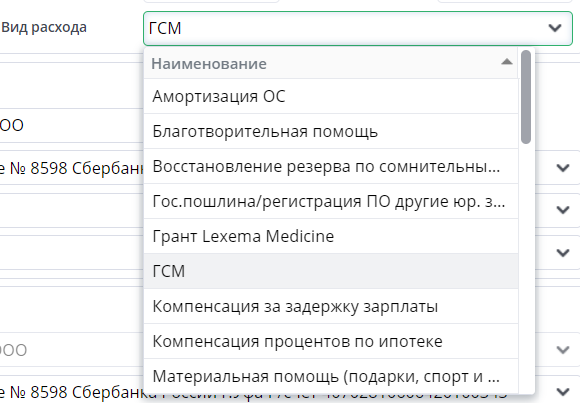The width and height of the screenshot is (580, 403).
Task: Pick Компенсация процентов по ипотеке
Action: coord(331,341)
